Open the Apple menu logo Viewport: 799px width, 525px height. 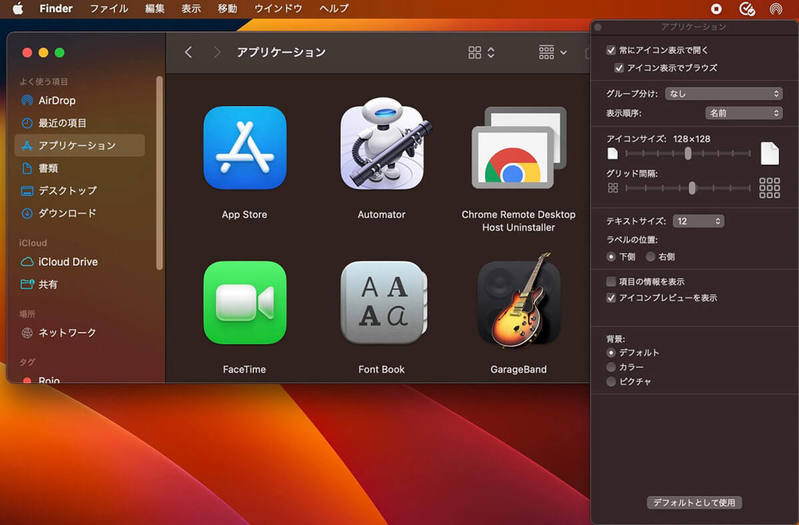point(18,9)
